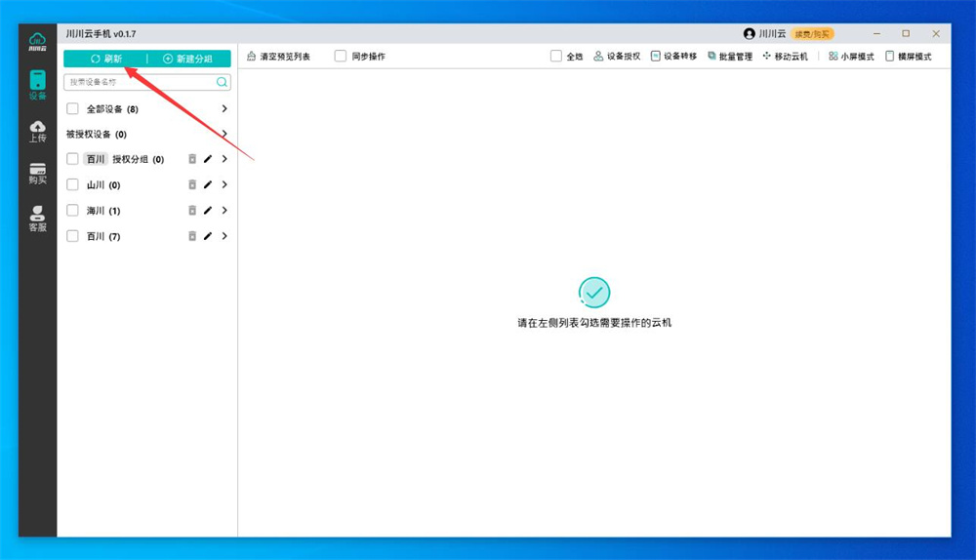Viewport: 976px width, 560px height.
Task: Click the 刷新 refresh button
Action: pyautogui.click(x=105, y=59)
